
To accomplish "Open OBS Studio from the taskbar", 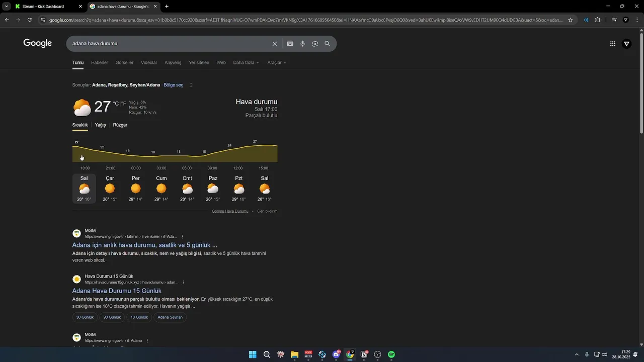I will (377, 354).
